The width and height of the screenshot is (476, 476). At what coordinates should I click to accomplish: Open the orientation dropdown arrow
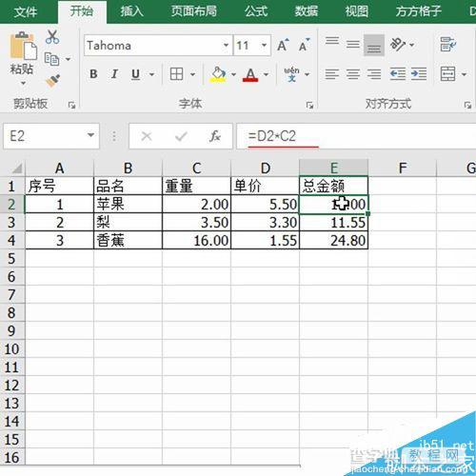[412, 45]
